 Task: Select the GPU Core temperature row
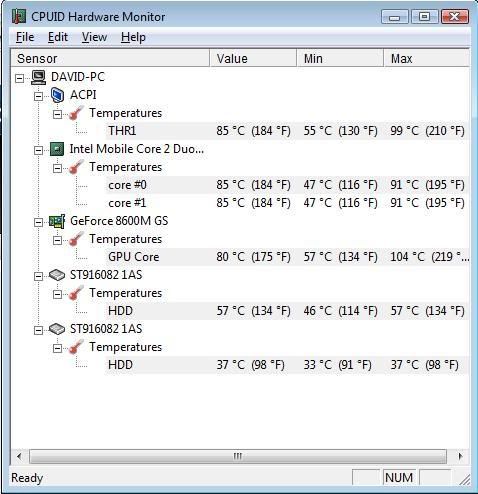287,257
